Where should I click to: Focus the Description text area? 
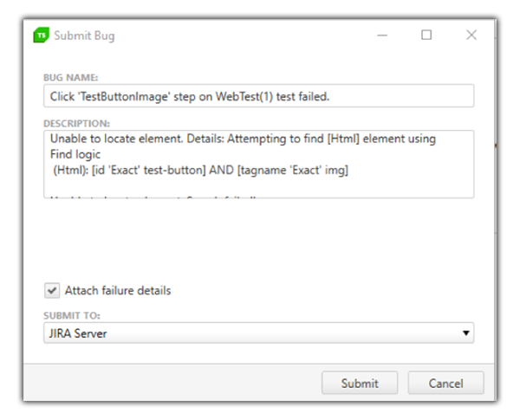(258, 165)
